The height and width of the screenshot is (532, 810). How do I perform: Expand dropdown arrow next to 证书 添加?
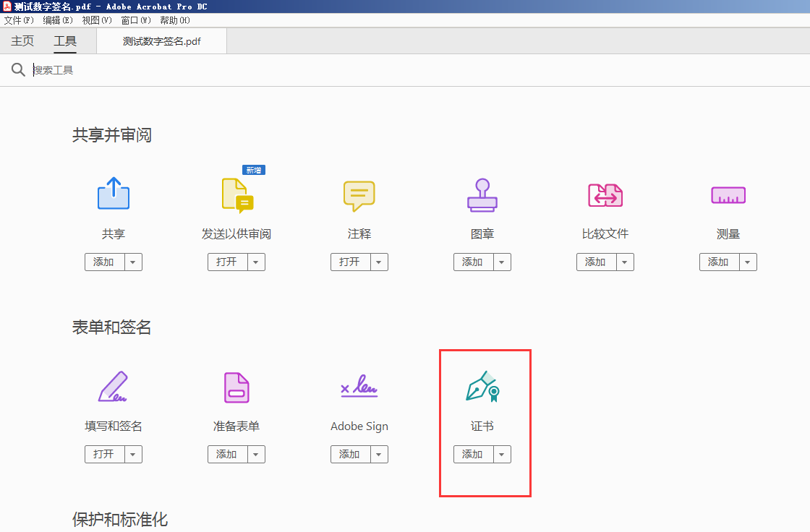tap(503, 455)
